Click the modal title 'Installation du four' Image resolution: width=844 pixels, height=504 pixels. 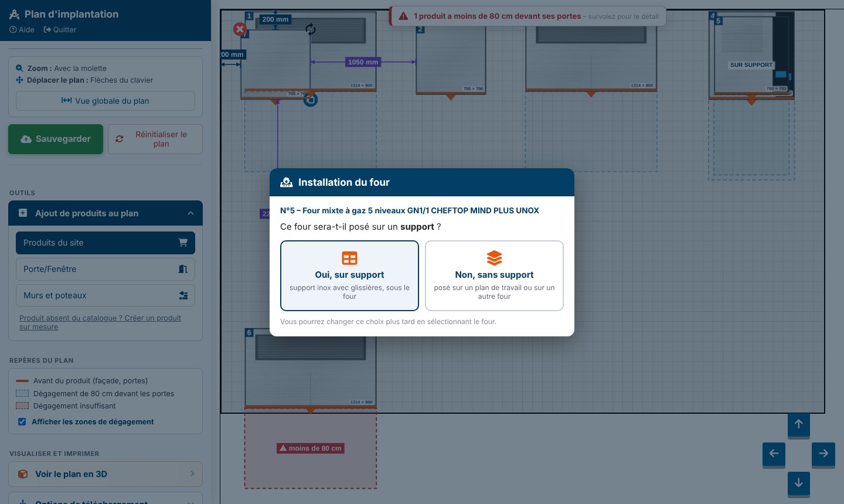click(344, 182)
